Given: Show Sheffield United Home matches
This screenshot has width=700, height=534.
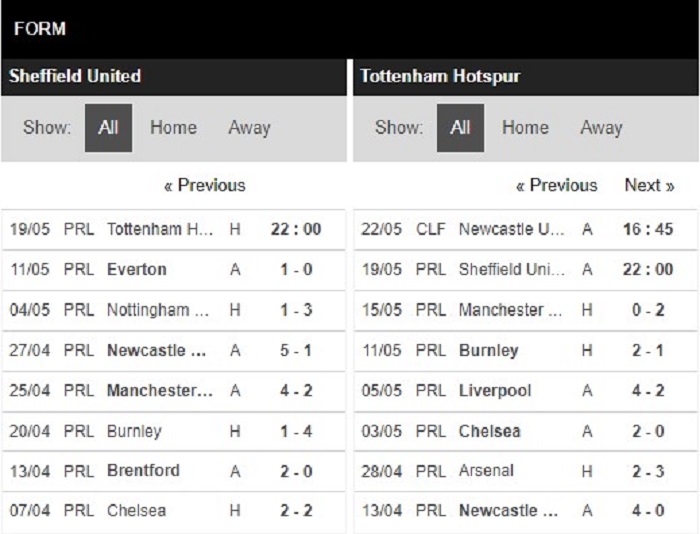Looking at the screenshot, I should click(x=173, y=128).
